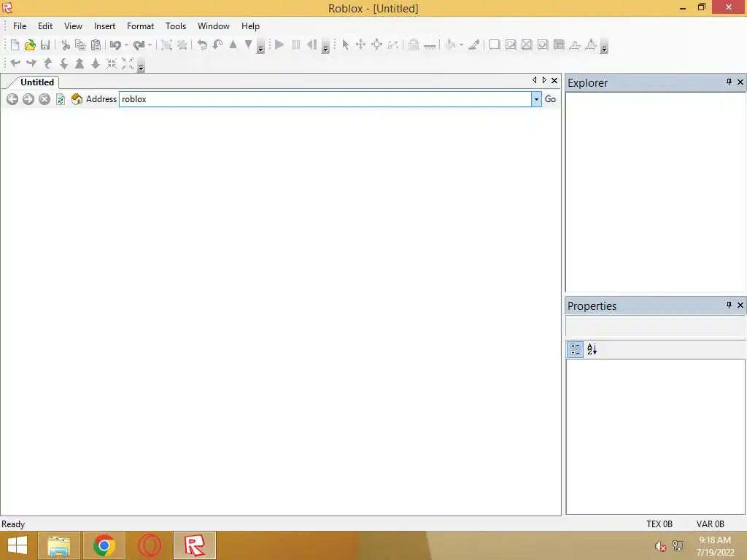Open the Window menu
Image resolution: width=747 pixels, height=560 pixels.
tap(214, 26)
